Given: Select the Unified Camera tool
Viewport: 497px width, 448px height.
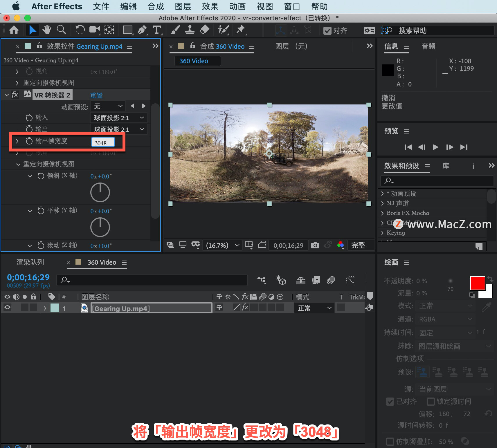Looking at the screenshot, I should (94, 30).
